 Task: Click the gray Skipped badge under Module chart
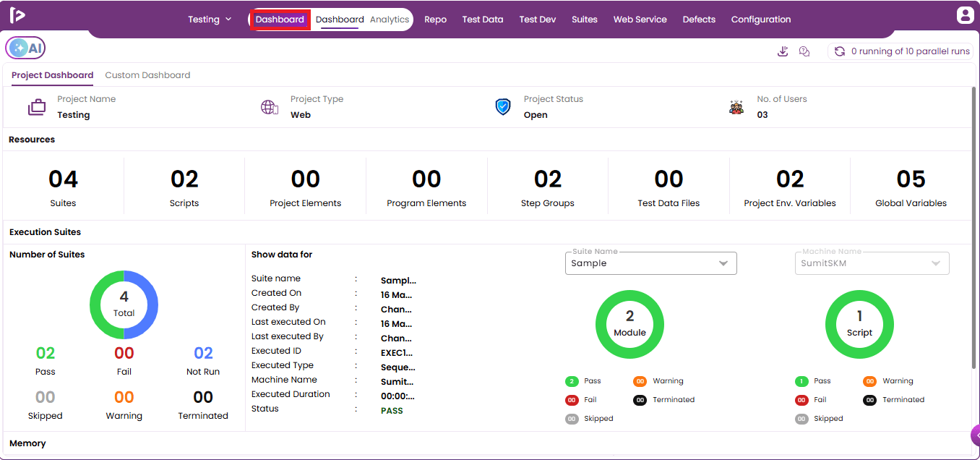point(572,419)
